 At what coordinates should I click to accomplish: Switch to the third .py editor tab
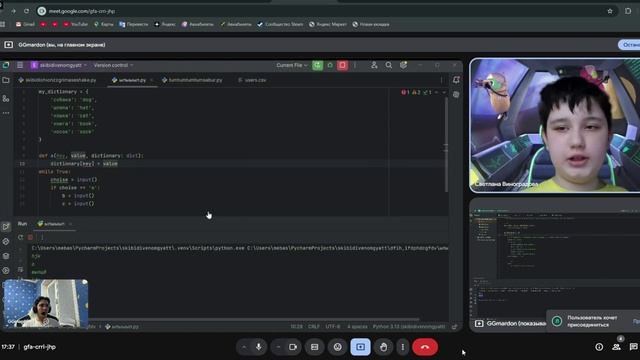[x=192, y=80]
